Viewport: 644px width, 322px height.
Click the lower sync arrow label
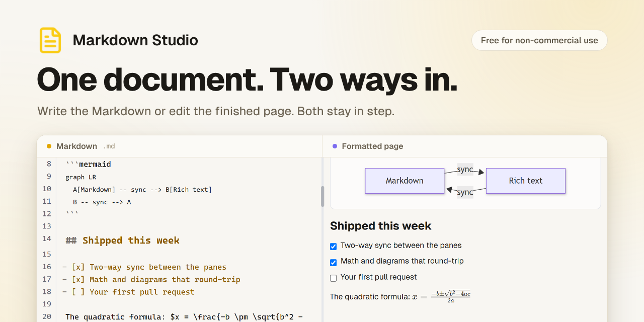point(465,192)
